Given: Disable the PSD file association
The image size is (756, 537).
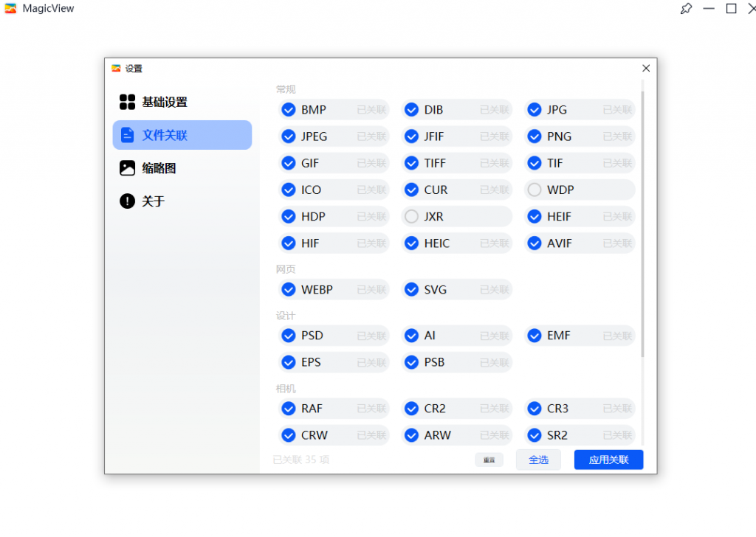Looking at the screenshot, I should [289, 336].
